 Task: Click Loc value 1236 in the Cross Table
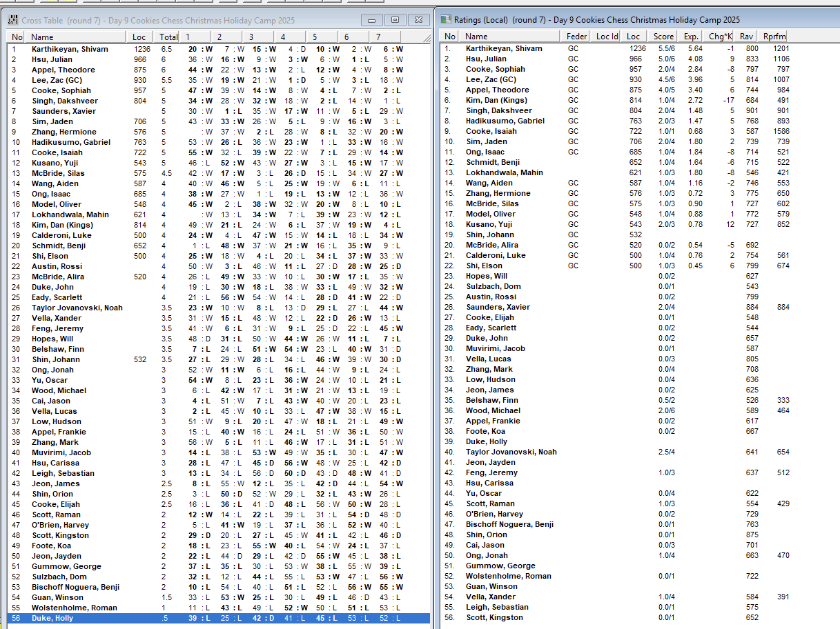pos(141,49)
